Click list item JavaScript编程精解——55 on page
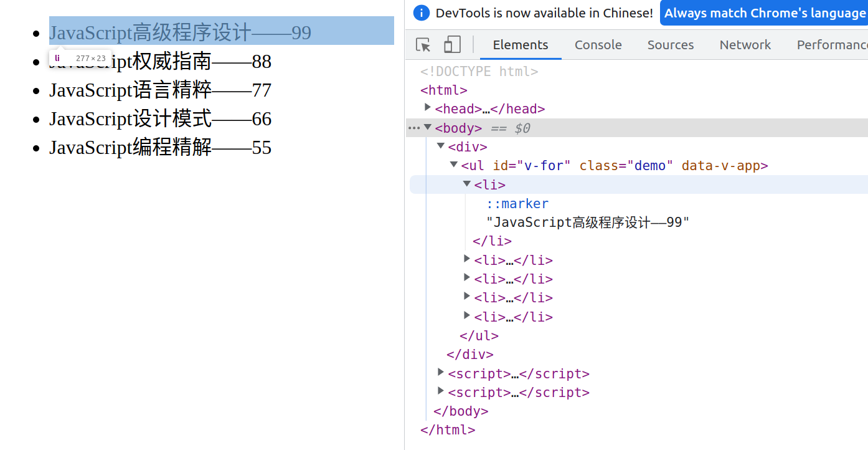The image size is (868, 450). (160, 147)
